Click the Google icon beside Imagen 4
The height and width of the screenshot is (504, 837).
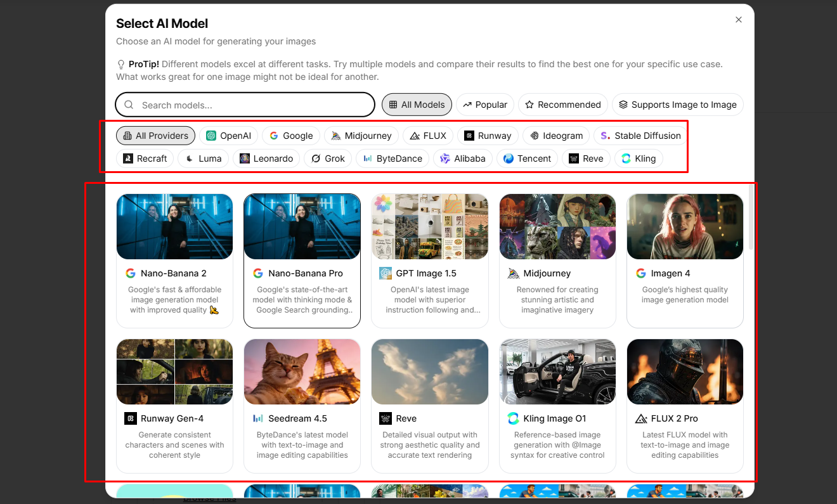pyautogui.click(x=641, y=273)
